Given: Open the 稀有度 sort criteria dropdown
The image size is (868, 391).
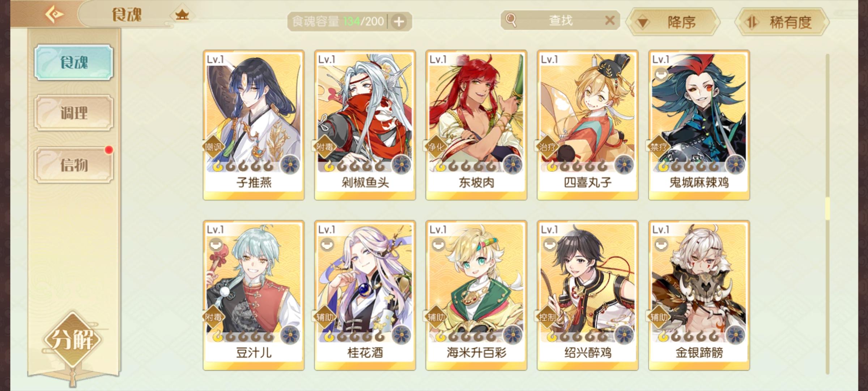Looking at the screenshot, I should 782,22.
